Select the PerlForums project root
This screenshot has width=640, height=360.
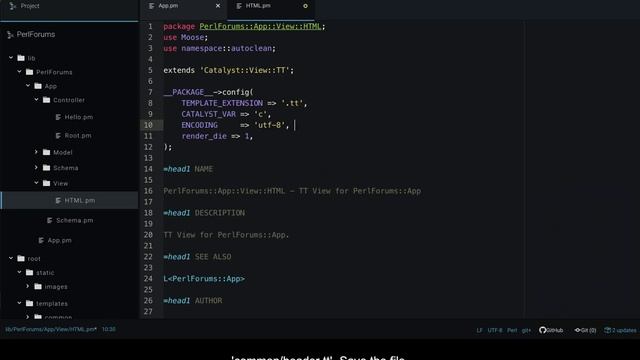tap(36, 35)
